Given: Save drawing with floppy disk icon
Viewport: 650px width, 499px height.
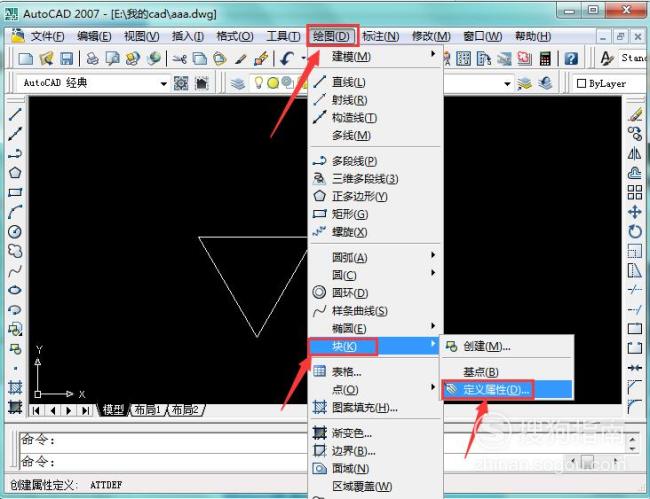Looking at the screenshot, I should click(x=66, y=58).
